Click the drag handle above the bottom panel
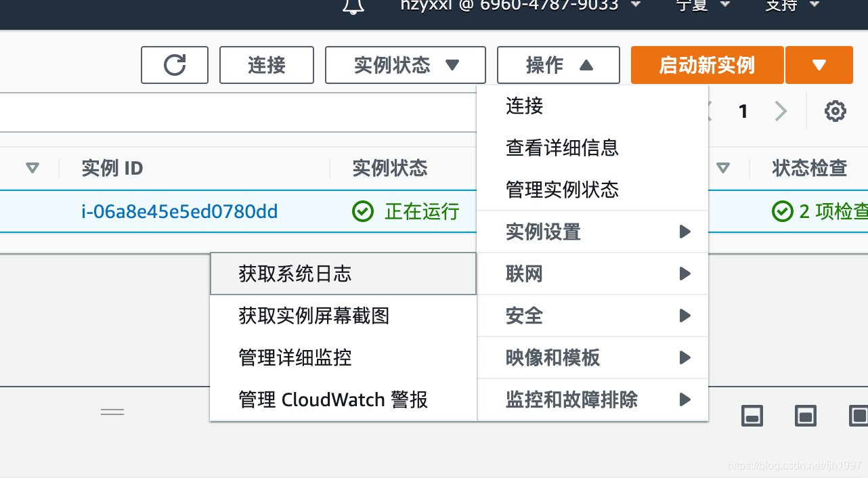 (x=112, y=412)
